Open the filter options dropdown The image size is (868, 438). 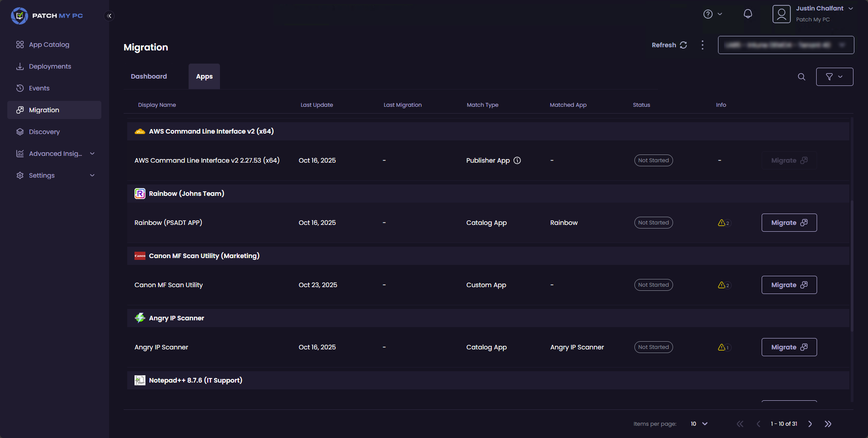point(834,76)
